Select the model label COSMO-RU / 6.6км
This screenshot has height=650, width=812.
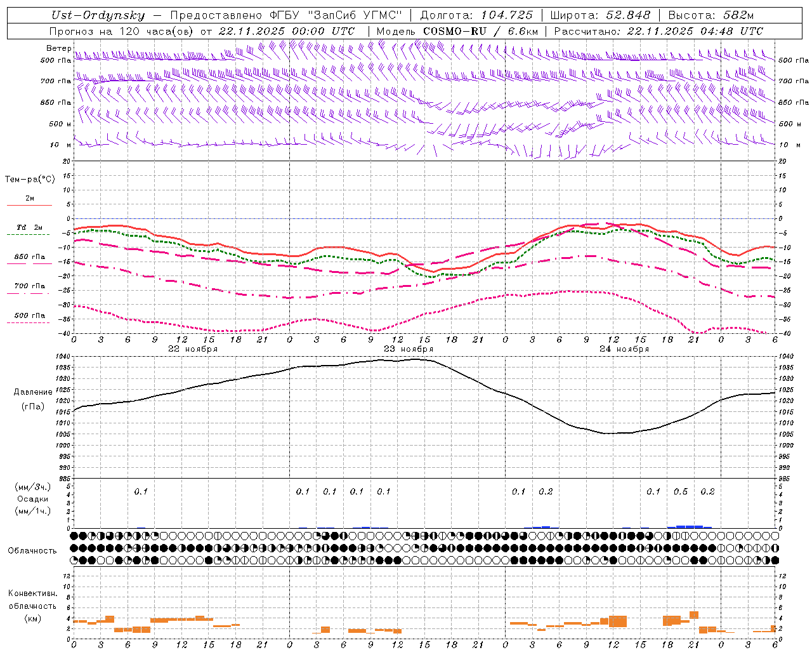coord(480,31)
